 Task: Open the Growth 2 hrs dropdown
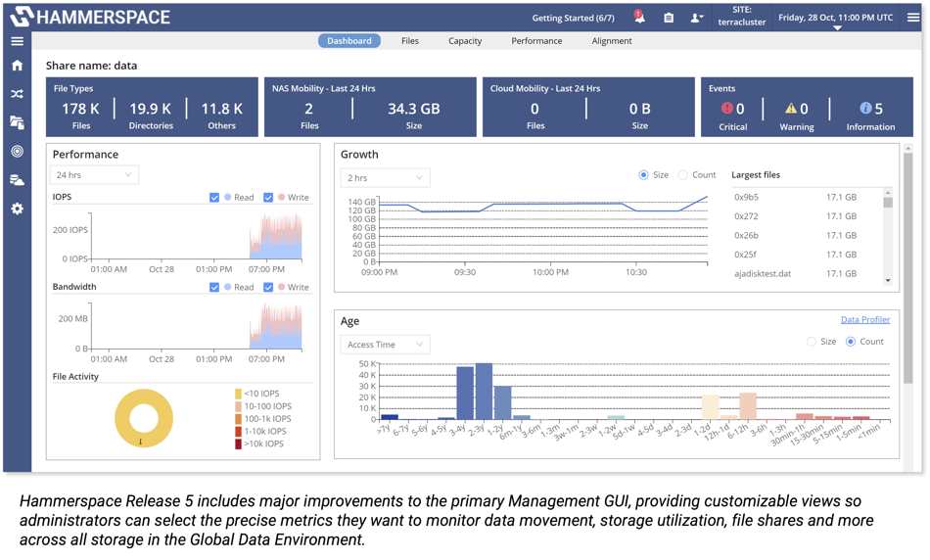385,178
